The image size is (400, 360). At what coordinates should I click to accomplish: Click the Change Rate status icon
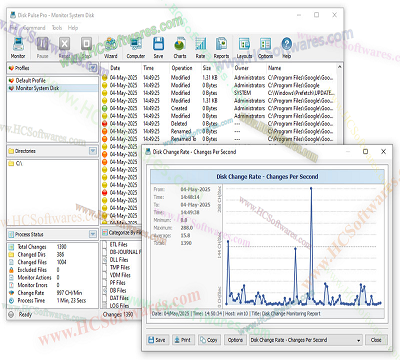coord(11,293)
